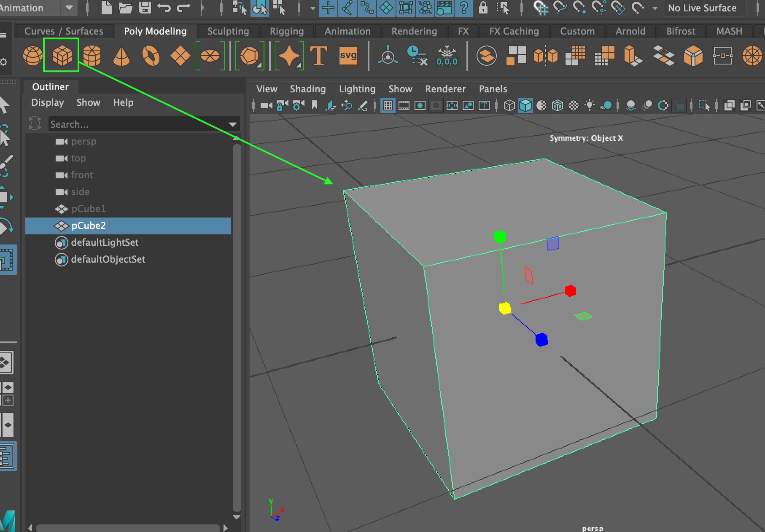Switch to the Sculpting shelf tab
This screenshot has width=765, height=532.
(227, 31)
